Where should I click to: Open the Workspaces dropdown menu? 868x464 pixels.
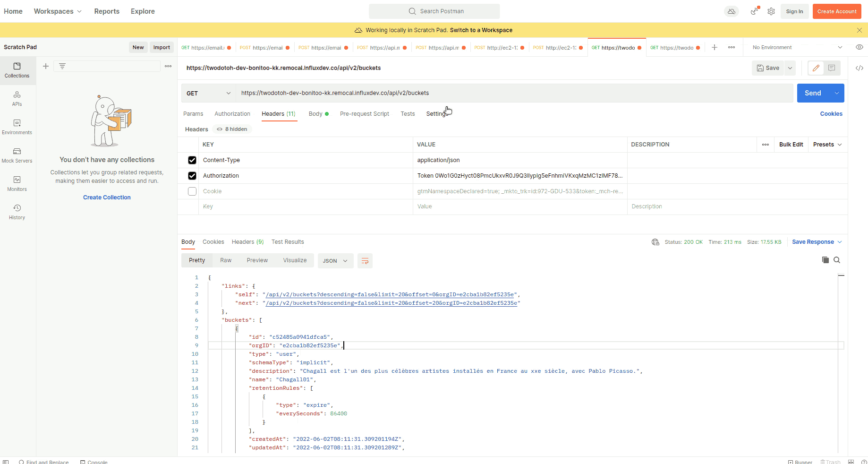(58, 11)
